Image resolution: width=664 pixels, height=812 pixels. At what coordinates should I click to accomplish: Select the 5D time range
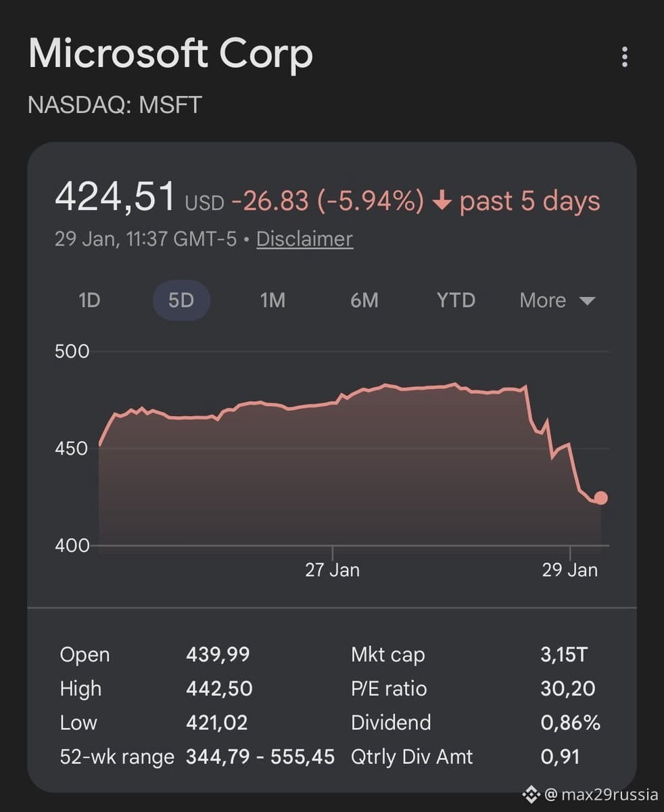181,300
